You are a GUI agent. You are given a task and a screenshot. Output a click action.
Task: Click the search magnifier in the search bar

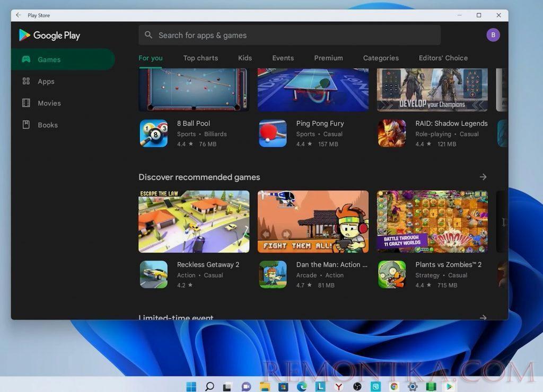(148, 35)
